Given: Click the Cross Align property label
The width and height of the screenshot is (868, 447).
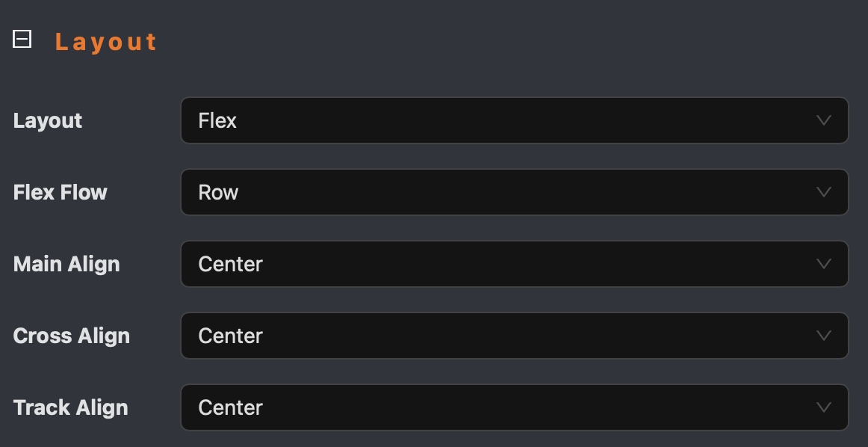Looking at the screenshot, I should click(x=71, y=336).
